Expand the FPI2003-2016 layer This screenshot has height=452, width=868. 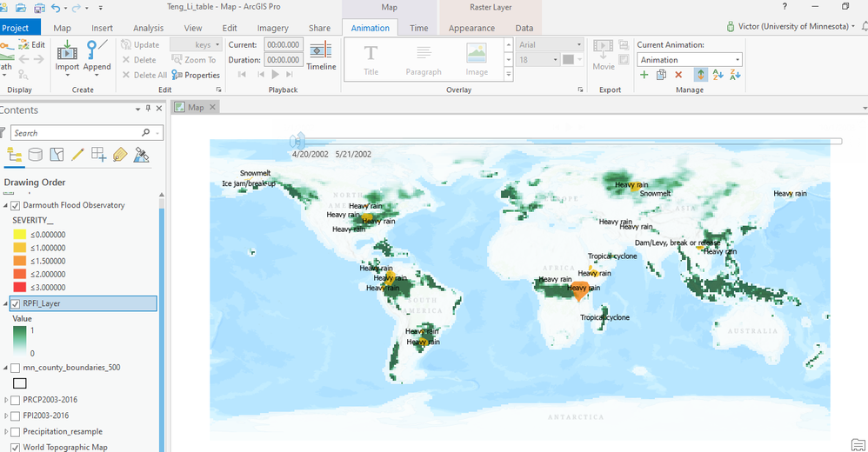coord(6,416)
